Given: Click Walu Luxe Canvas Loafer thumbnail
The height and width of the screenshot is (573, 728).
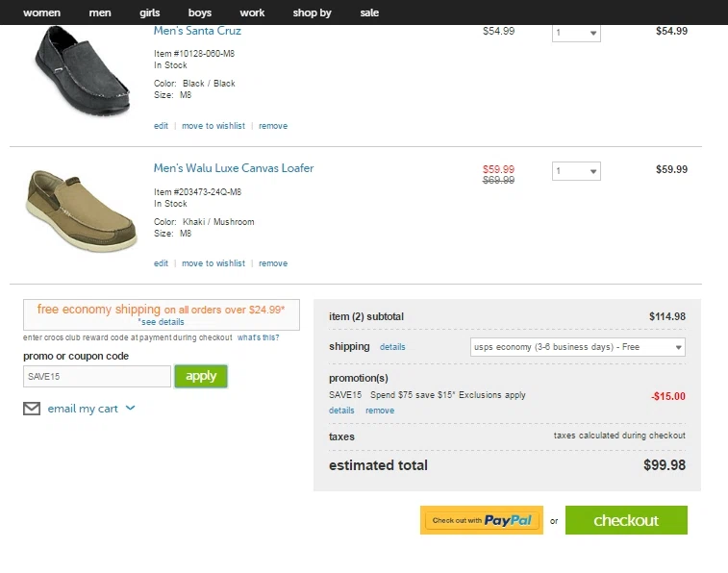Looking at the screenshot, I should [x=82, y=211].
